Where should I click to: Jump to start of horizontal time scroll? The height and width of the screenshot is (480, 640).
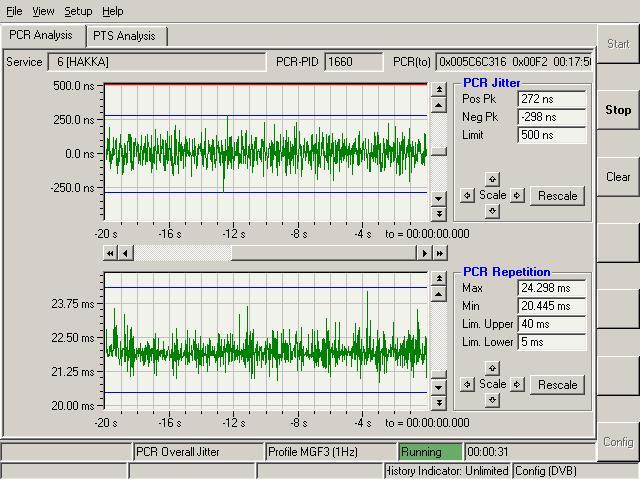pos(111,254)
